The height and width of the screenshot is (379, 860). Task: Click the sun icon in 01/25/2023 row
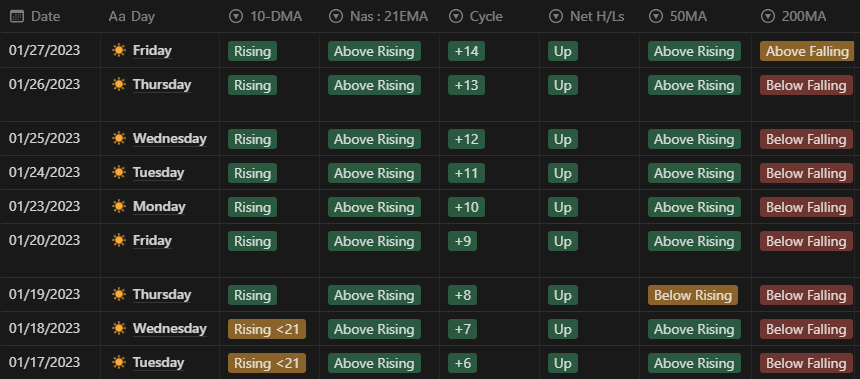click(118, 138)
